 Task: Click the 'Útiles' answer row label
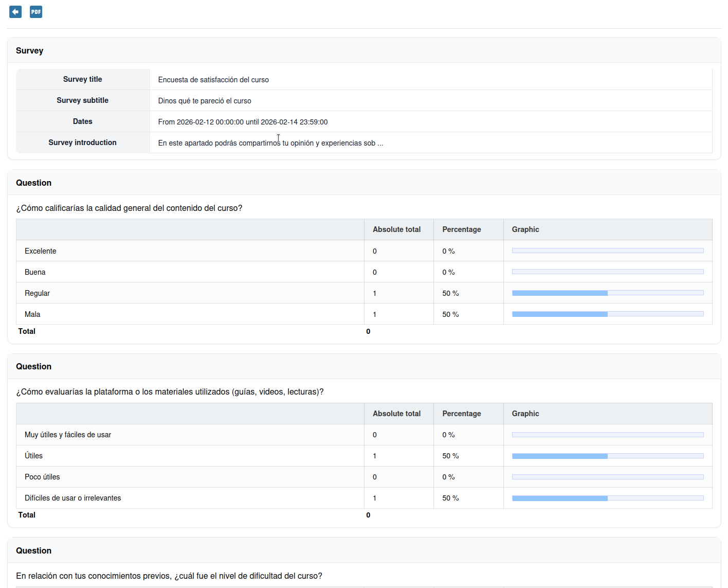(33, 456)
